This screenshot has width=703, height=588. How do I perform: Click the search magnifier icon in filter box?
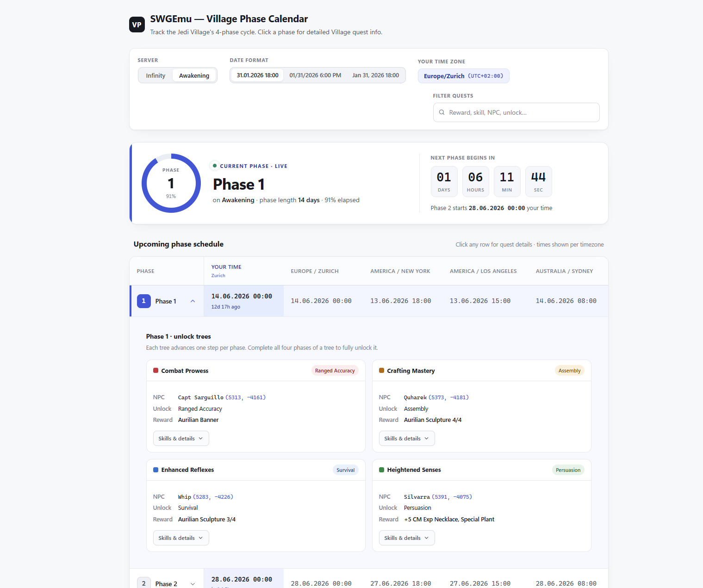tap(442, 112)
